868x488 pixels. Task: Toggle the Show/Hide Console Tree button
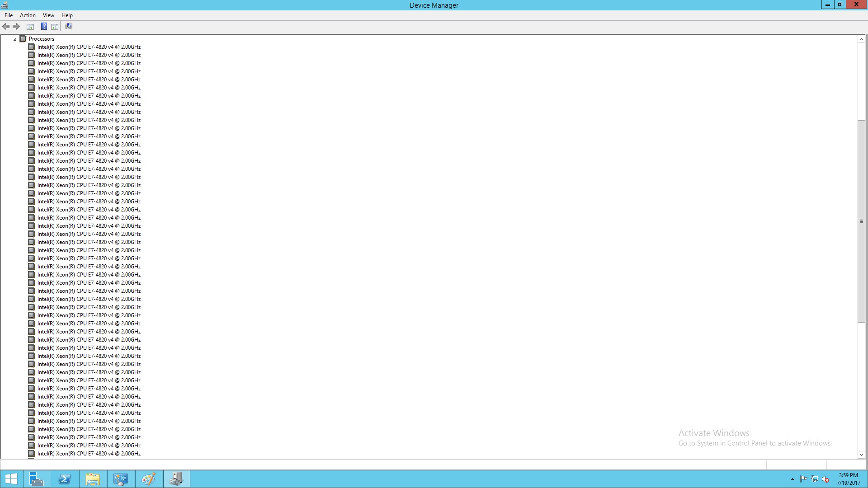click(x=30, y=27)
